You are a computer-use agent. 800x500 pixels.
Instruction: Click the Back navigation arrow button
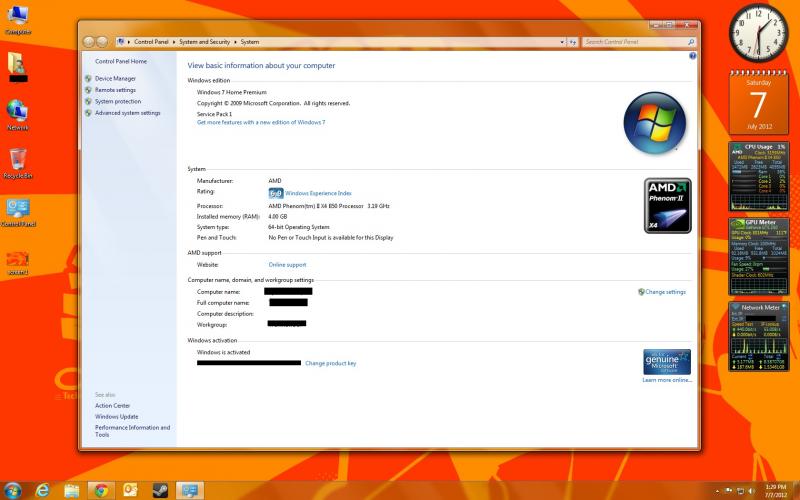point(89,42)
